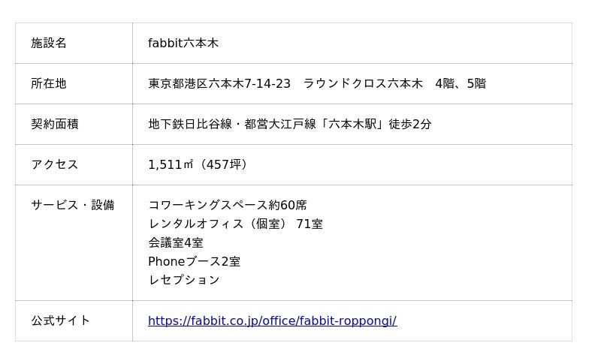The image size is (601, 364).
Task: Click the floor text 4階、5階
Action: pos(461,84)
